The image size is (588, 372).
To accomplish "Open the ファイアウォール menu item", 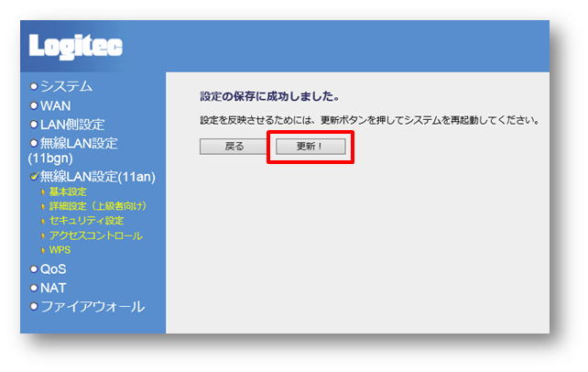I will pos(93,307).
